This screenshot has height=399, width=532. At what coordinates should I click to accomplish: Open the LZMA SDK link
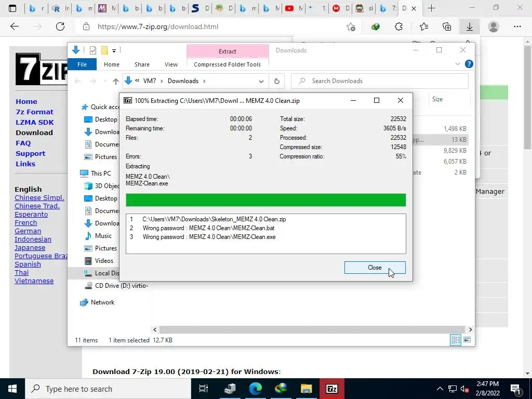35,122
